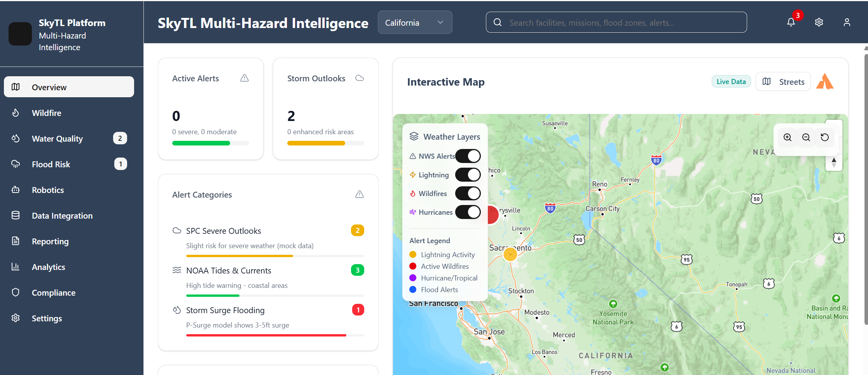This screenshot has width=868, height=375.
Task: Click "High tide warning - coastal areas" text
Action: pyautogui.click(x=237, y=285)
